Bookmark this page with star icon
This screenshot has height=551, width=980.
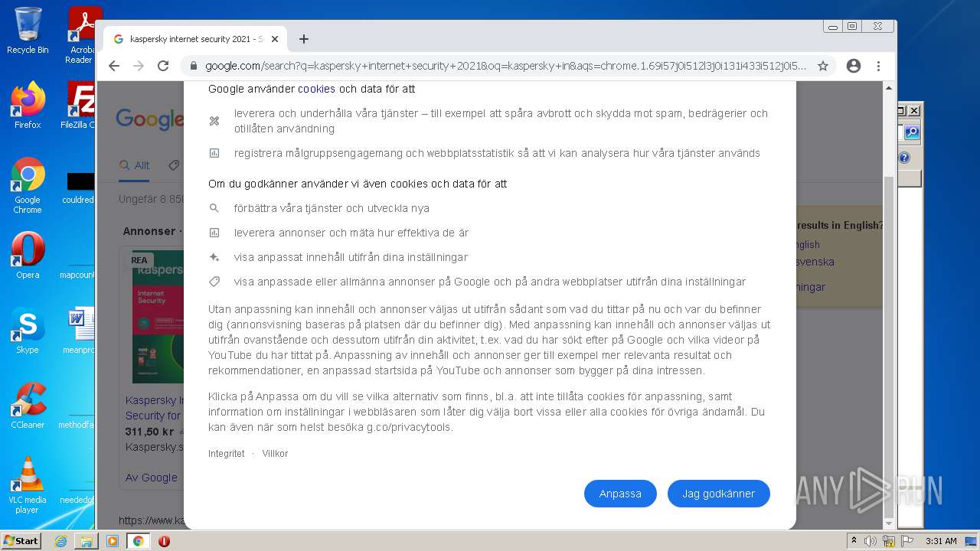pyautogui.click(x=823, y=66)
